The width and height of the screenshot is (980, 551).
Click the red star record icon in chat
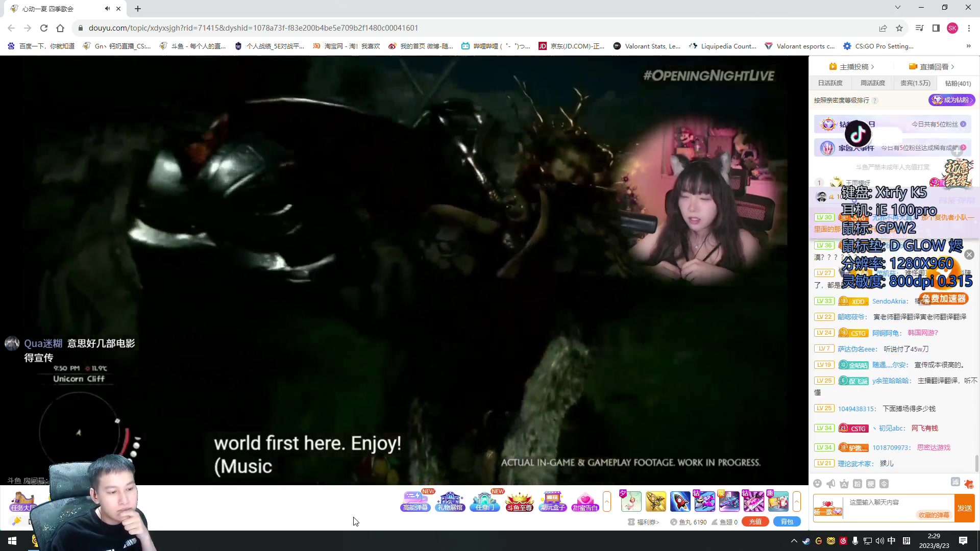click(969, 484)
